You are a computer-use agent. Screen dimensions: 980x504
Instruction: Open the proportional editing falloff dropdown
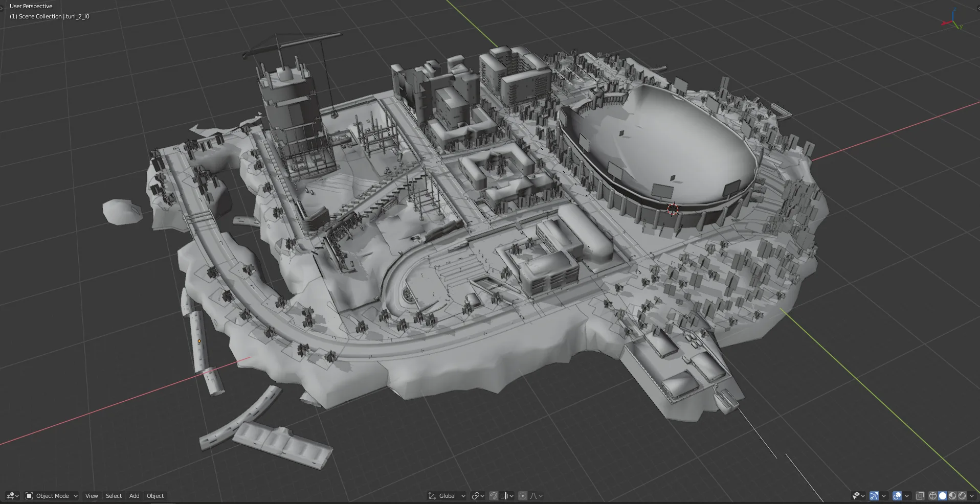(x=536, y=496)
